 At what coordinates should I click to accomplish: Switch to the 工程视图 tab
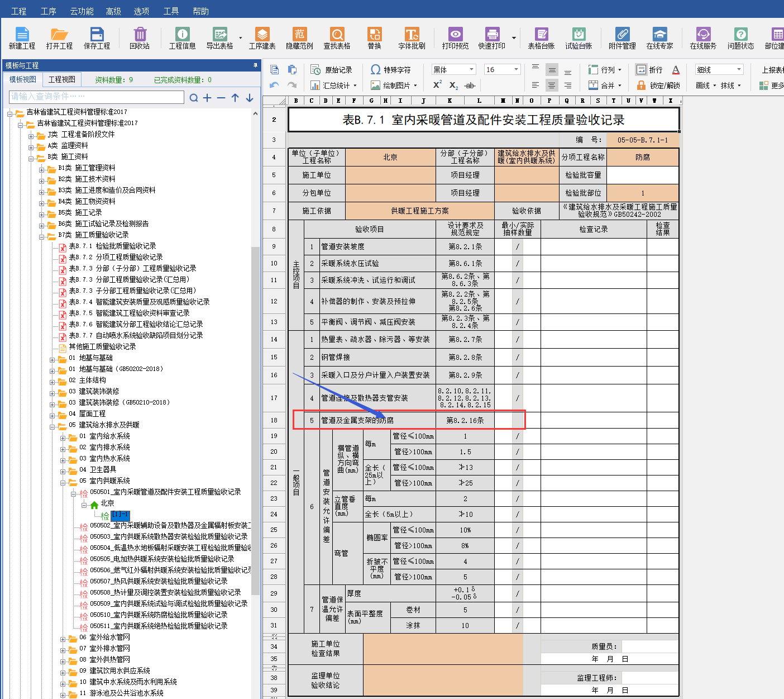tap(62, 79)
